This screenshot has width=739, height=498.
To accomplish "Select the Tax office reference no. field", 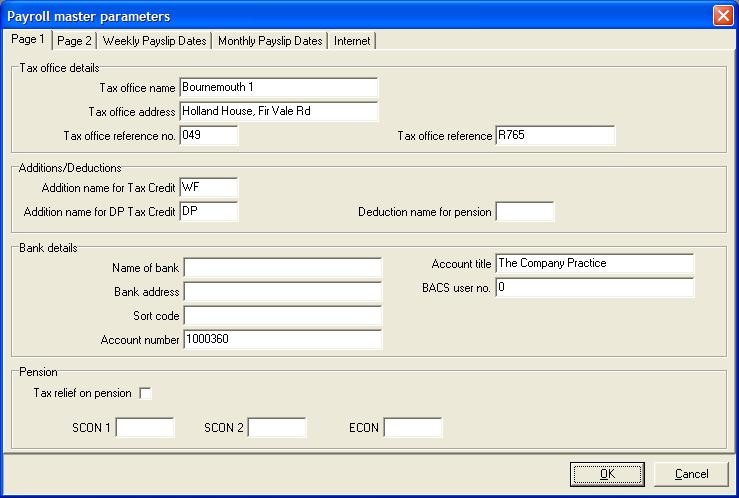I will (209, 136).
